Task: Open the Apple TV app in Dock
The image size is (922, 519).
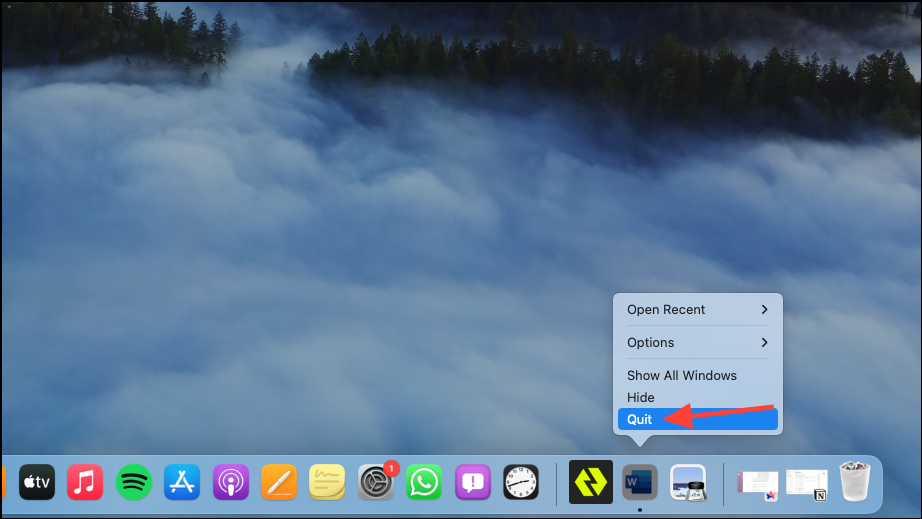Action: tap(36, 482)
